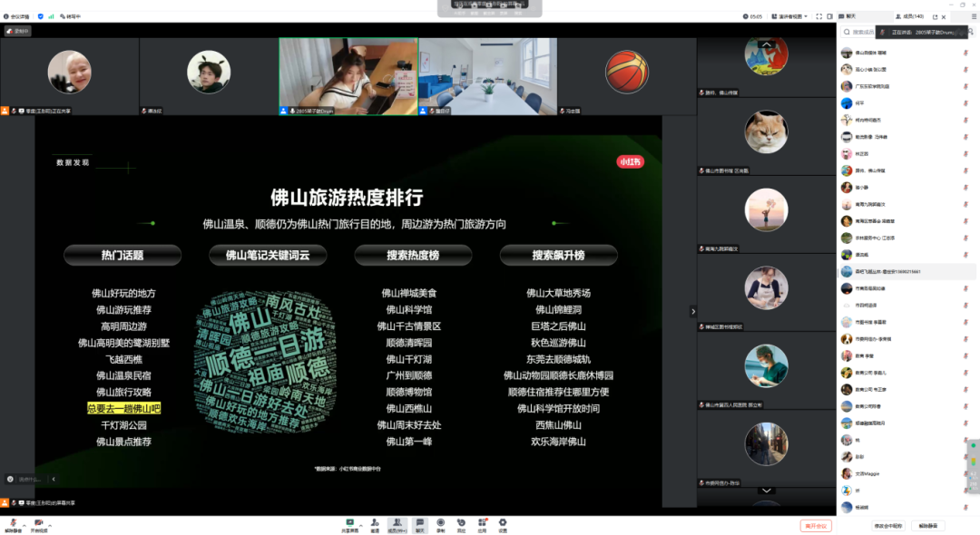
Task: Click the unmute button below member list
Action: click(928, 526)
